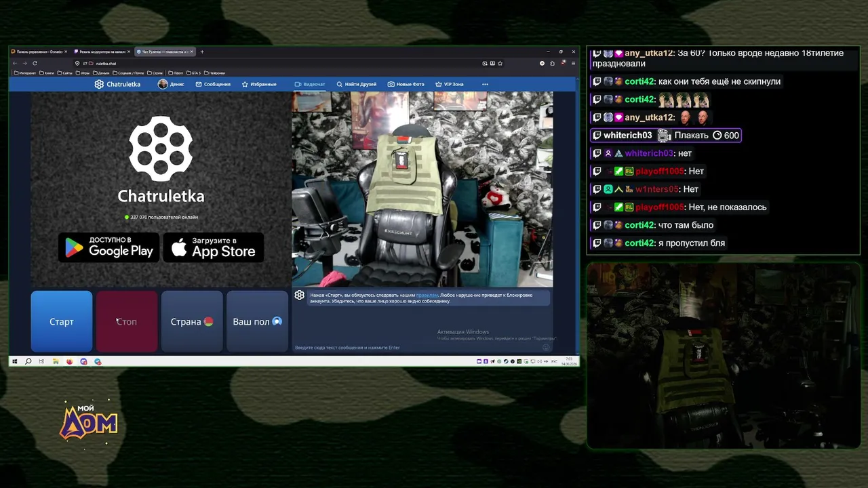
Task: Open the Страна country selector
Action: (x=192, y=321)
